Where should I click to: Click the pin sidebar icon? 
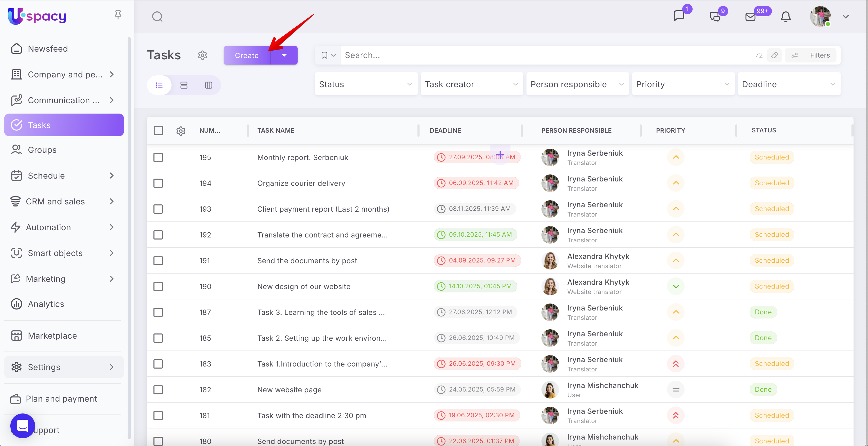click(118, 15)
